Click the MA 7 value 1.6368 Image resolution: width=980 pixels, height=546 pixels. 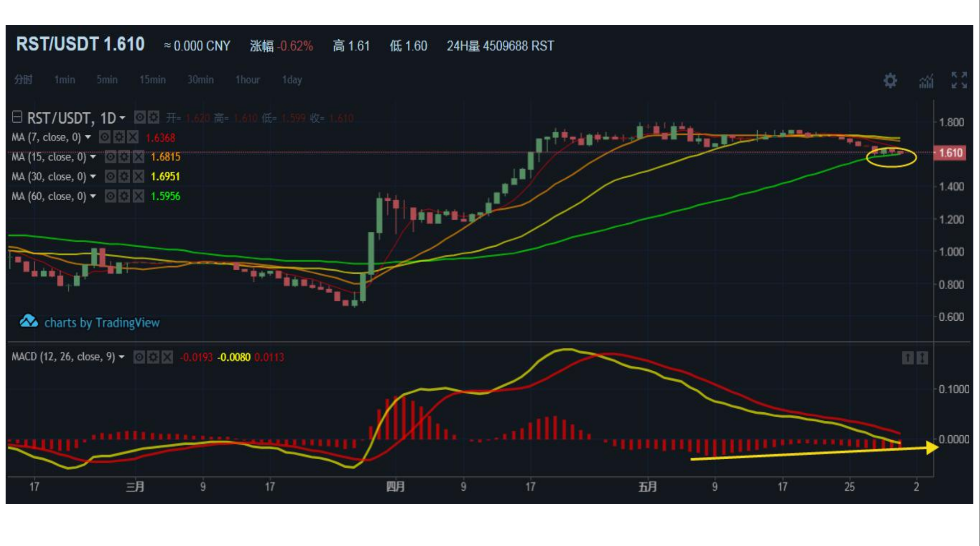[x=160, y=137]
